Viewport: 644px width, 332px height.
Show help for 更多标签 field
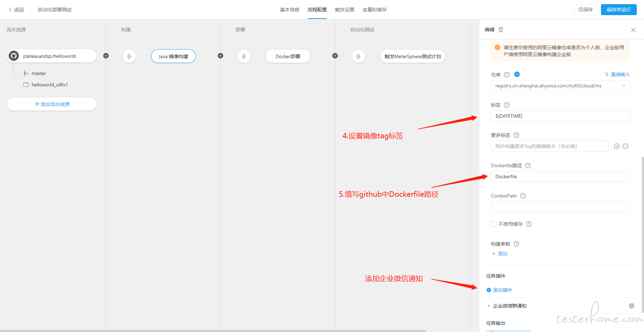click(516, 135)
